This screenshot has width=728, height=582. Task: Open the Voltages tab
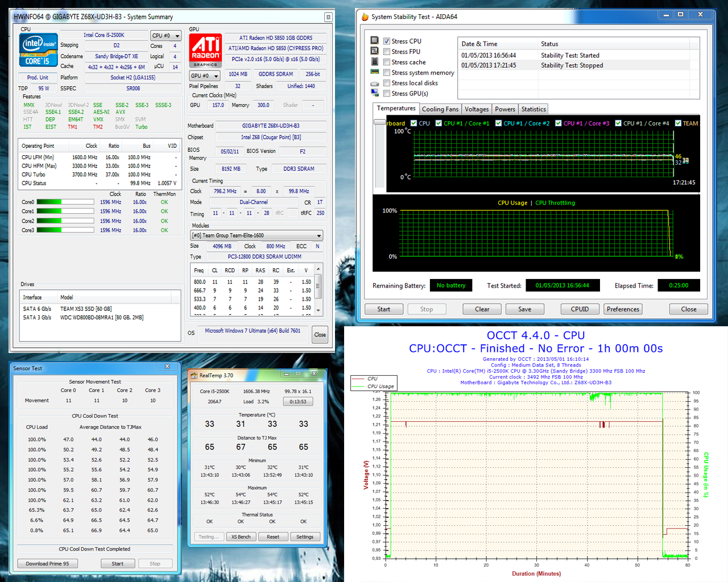pos(477,109)
